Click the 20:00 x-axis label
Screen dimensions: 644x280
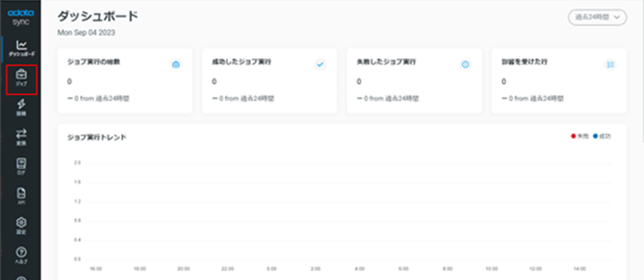(x=183, y=269)
